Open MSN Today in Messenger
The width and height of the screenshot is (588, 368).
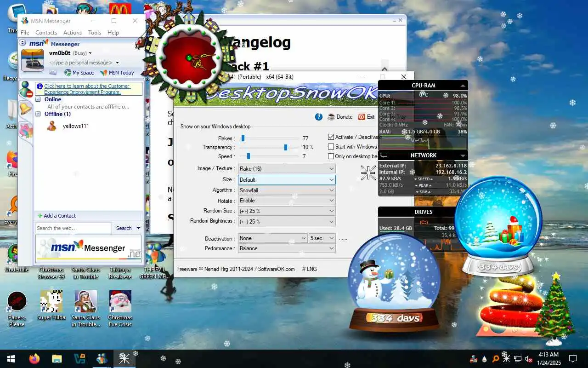point(117,73)
